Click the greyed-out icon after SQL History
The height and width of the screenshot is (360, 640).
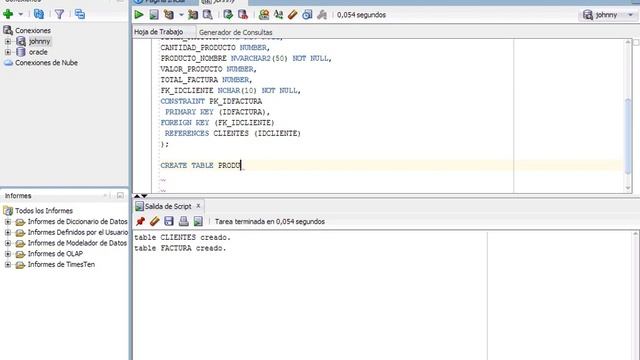tap(322, 15)
